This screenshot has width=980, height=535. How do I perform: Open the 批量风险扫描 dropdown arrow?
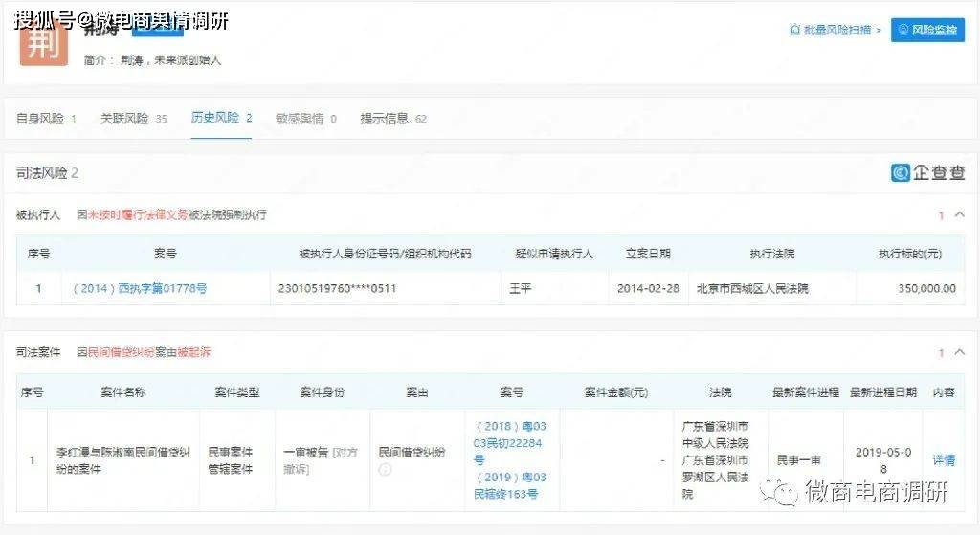point(879,31)
